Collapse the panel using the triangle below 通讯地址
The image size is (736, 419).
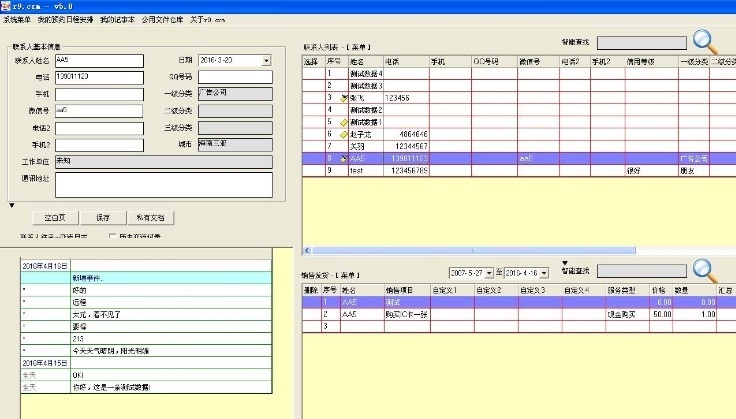12,206
